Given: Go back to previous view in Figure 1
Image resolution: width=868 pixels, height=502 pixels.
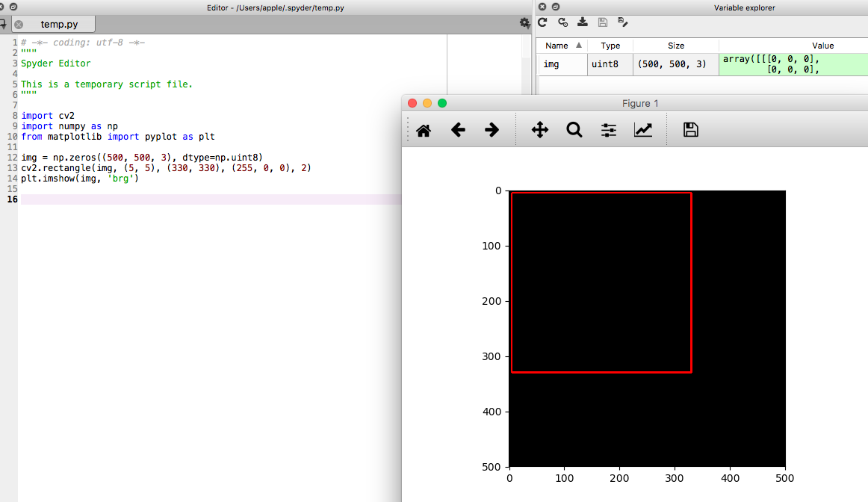Looking at the screenshot, I should pos(458,130).
